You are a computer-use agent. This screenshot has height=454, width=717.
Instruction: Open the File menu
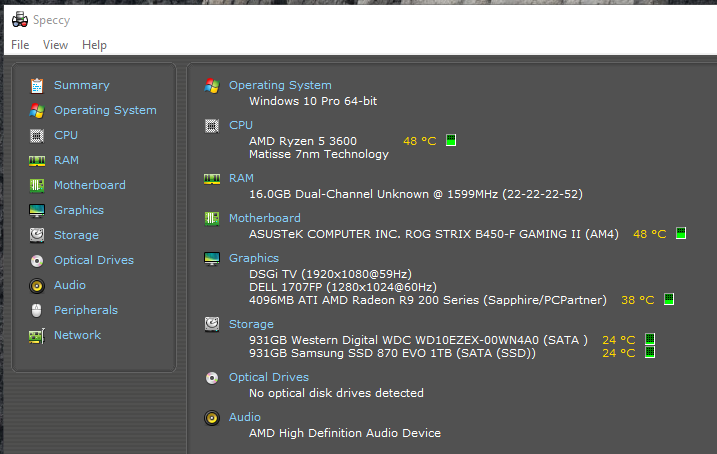(20, 45)
